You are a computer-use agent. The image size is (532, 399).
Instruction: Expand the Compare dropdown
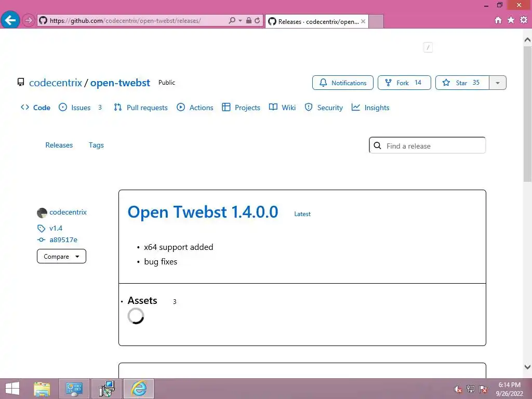coord(61,256)
